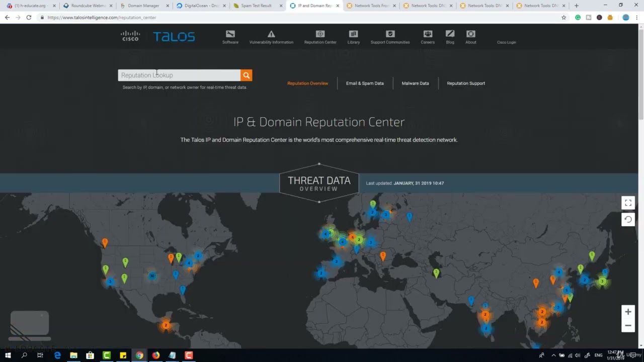Go to Reputation Support

click(x=466, y=83)
